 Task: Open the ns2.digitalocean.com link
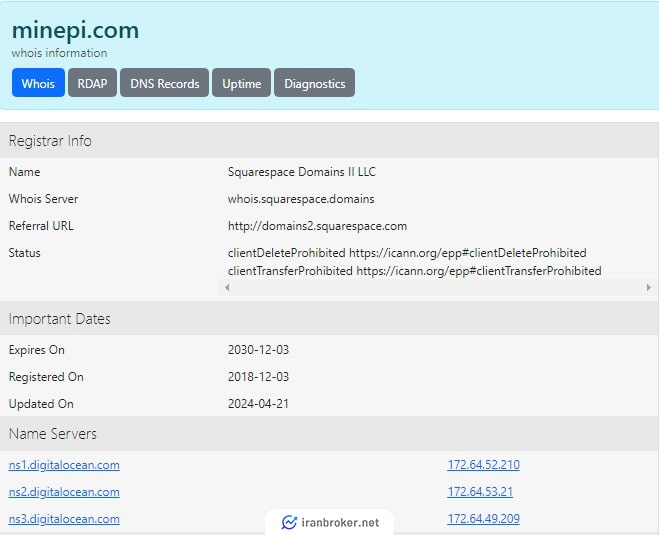click(x=64, y=492)
